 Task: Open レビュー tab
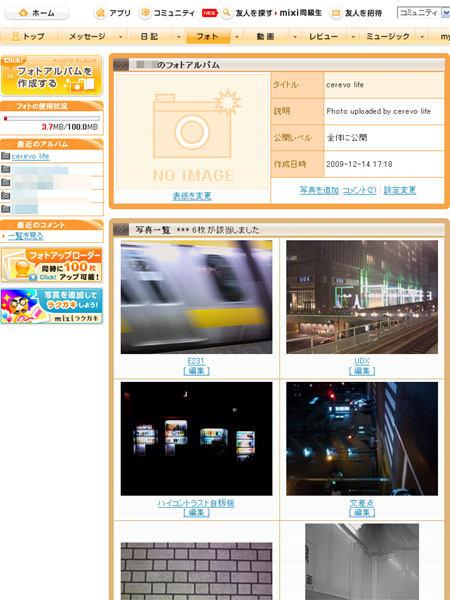coord(324,37)
